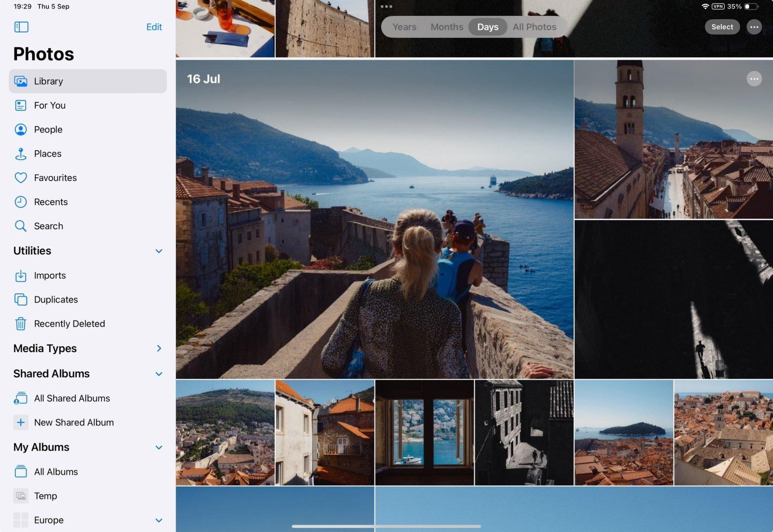Open the hillside town thumbnail

tap(225, 432)
